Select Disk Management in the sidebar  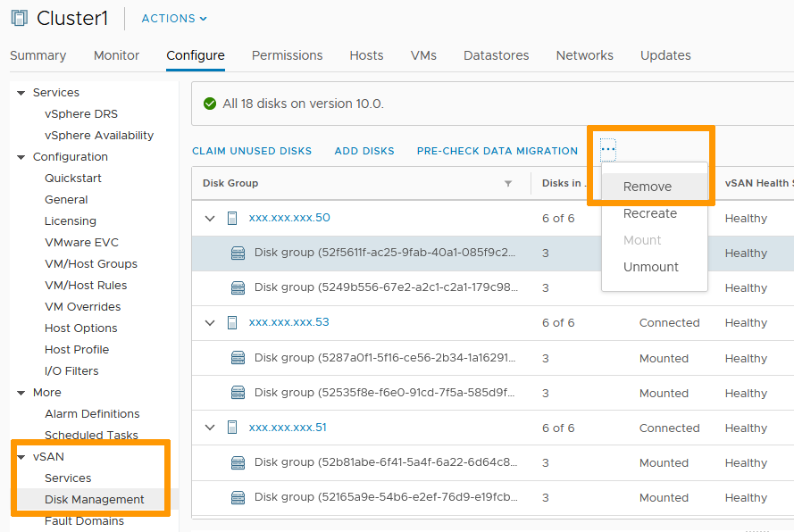tap(93, 499)
